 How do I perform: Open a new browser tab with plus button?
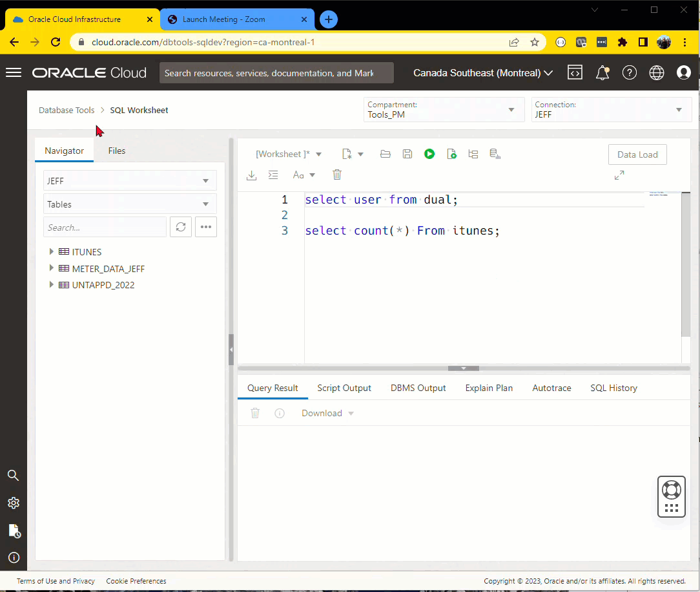pos(329,19)
